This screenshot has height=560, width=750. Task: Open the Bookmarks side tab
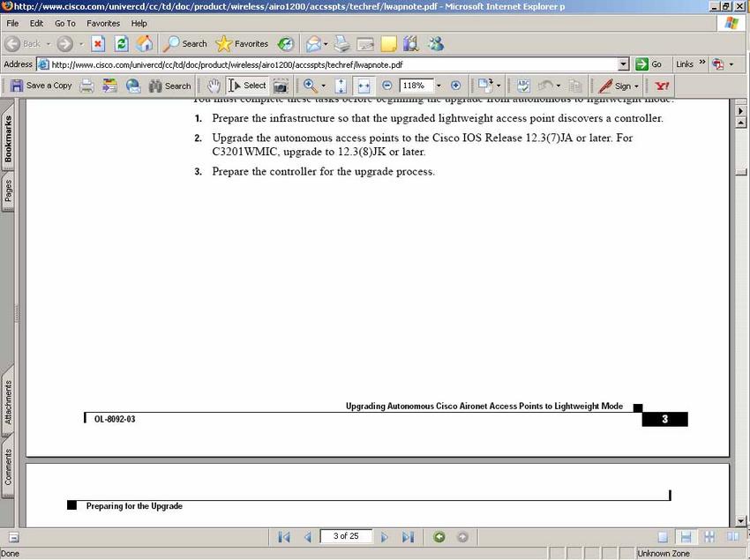(x=8, y=139)
